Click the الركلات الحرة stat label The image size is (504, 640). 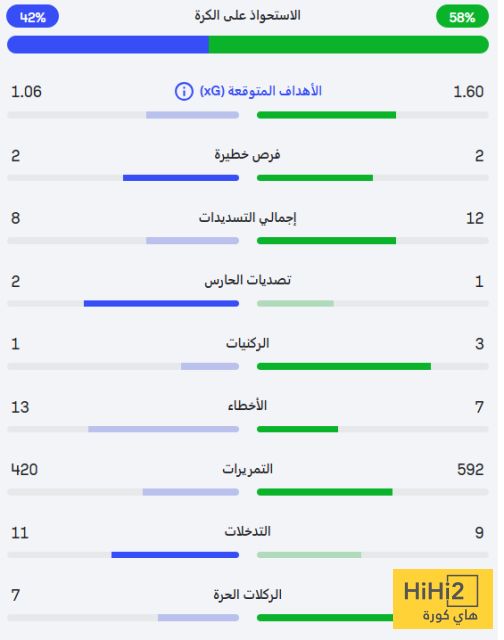(247, 595)
